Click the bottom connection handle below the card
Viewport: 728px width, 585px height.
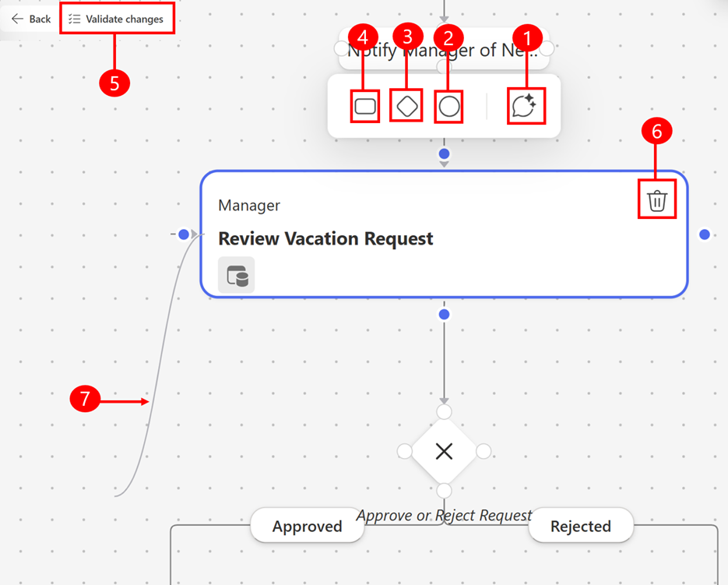pyautogui.click(x=443, y=313)
